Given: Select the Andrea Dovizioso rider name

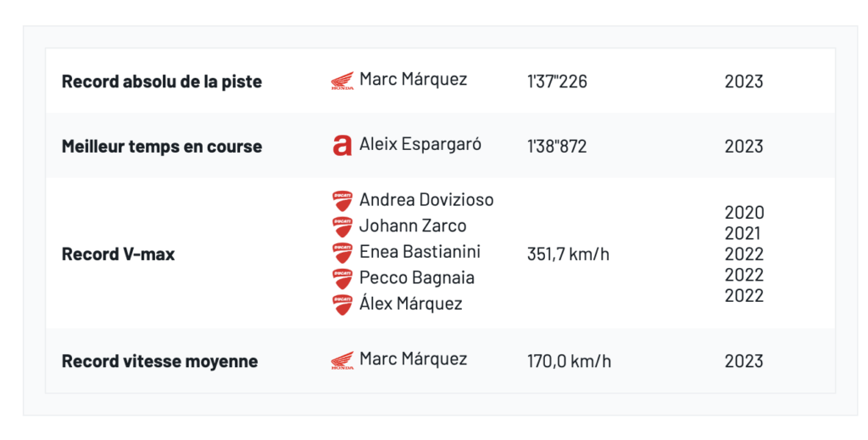Looking at the screenshot, I should (x=426, y=200).
